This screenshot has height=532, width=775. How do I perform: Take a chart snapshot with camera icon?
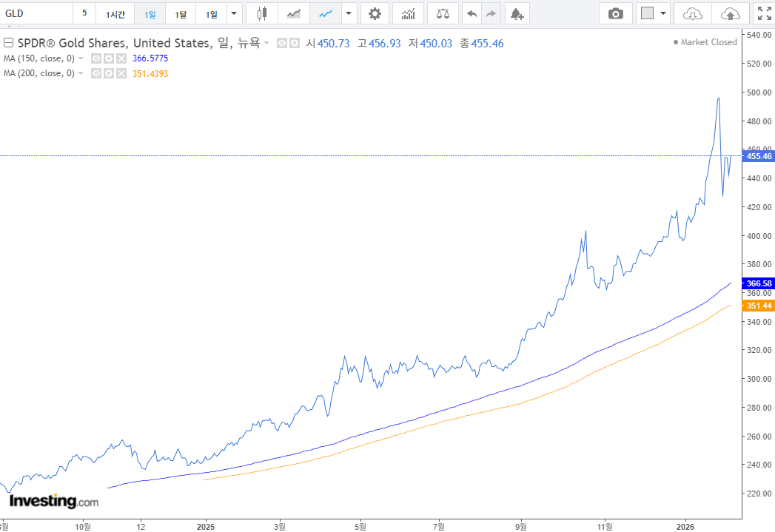(x=615, y=13)
